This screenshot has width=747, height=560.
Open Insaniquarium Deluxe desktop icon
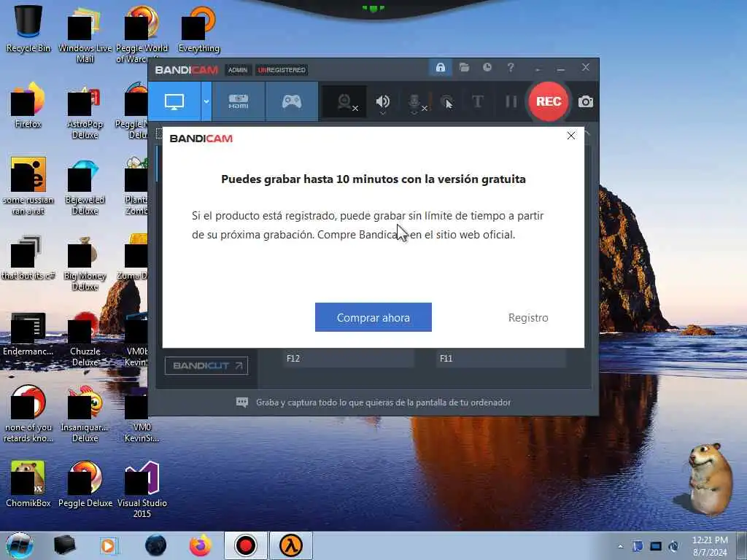tap(85, 414)
